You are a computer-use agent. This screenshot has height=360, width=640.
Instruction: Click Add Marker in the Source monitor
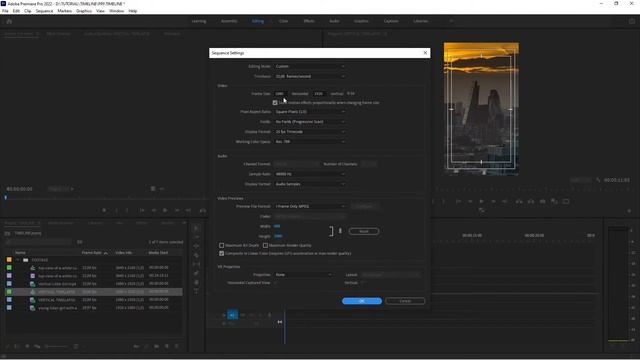tap(104, 210)
